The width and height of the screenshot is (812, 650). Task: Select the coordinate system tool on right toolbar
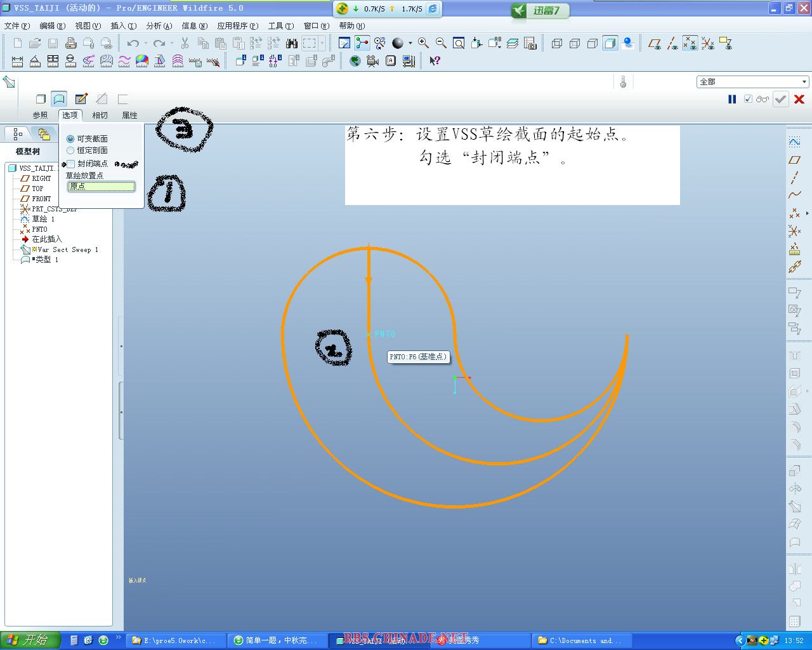[794, 230]
